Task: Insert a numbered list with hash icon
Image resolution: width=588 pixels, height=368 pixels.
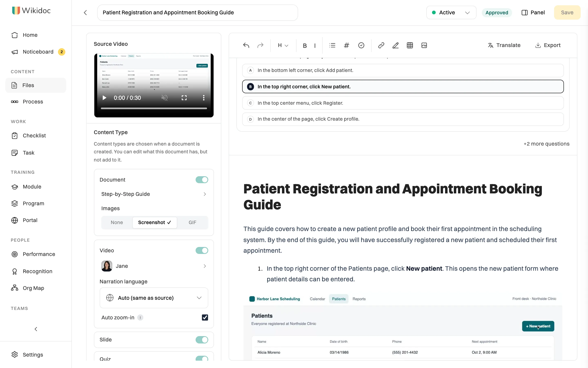Action: point(346,45)
